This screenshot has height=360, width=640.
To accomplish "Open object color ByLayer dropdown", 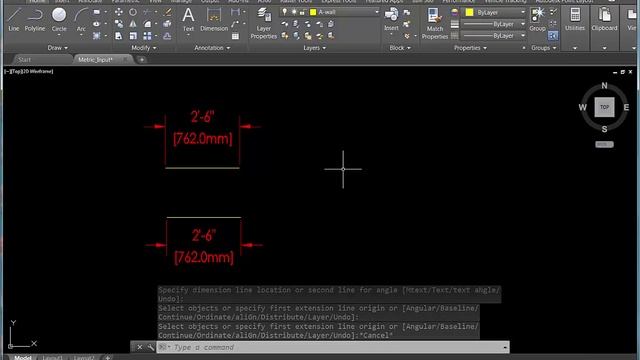I will [522, 12].
